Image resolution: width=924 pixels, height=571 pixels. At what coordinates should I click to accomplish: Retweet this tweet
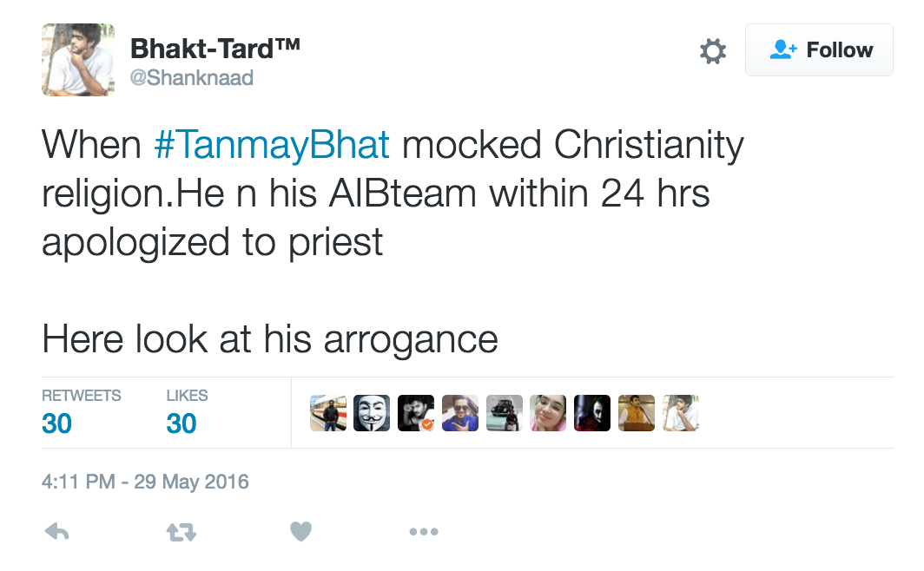[x=181, y=531]
